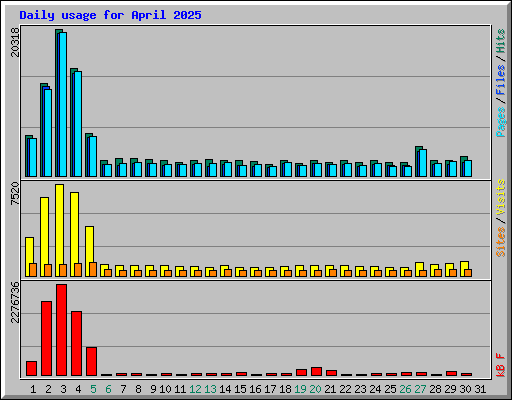Click the 2276736 y-axis label
Image resolution: width=512 pixels, height=400 pixels.
15,303
